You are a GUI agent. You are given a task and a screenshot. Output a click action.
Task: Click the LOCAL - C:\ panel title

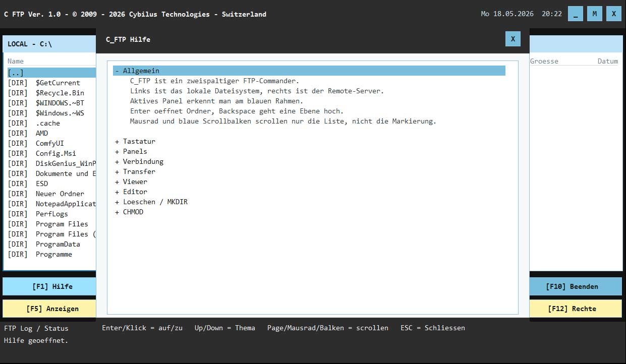[30, 44]
